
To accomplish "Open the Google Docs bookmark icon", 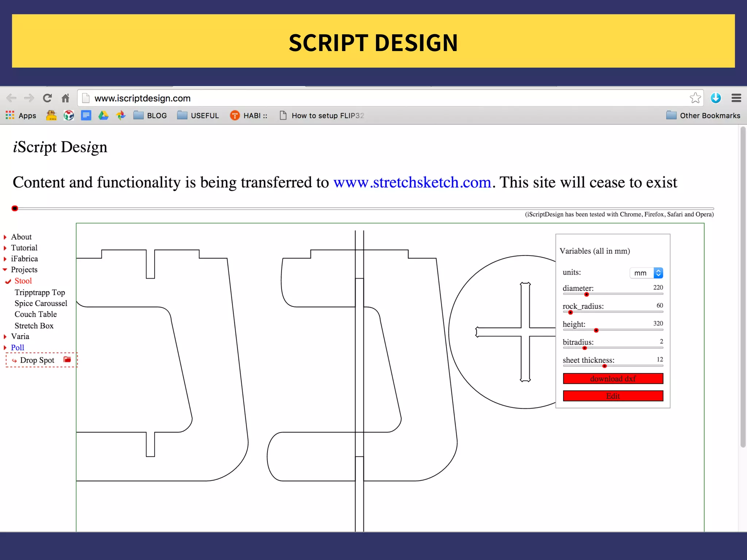I will tap(86, 116).
